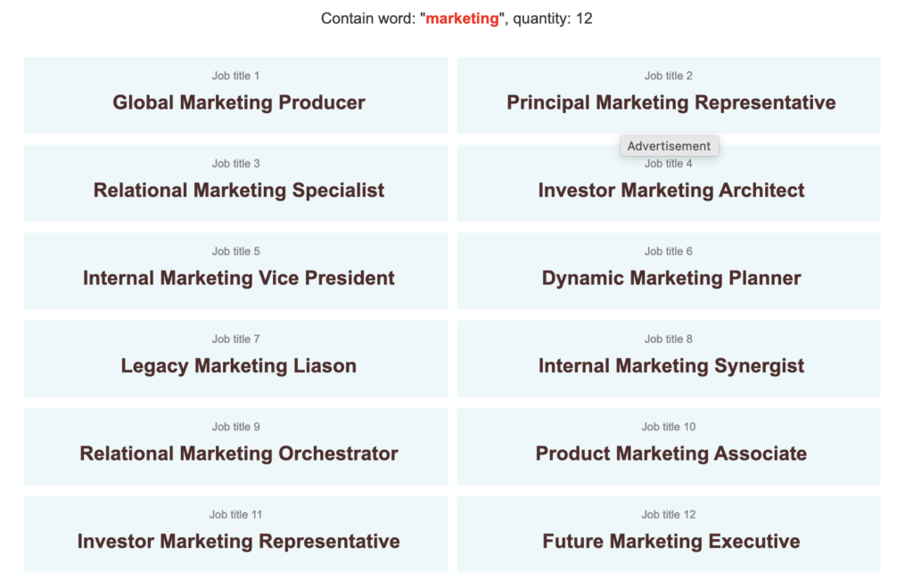Click the "Job title 1" label
The image size is (913, 588).
[x=235, y=76]
